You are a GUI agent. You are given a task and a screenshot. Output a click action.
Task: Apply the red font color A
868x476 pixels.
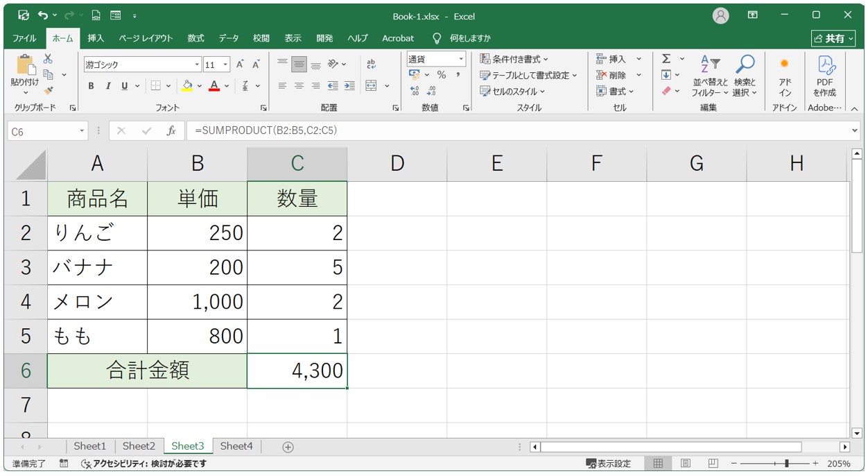214,86
